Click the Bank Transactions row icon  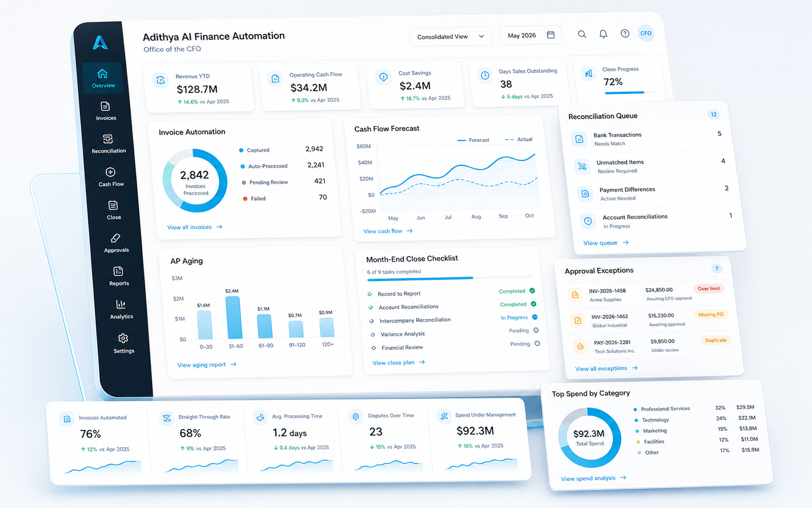[579, 139]
